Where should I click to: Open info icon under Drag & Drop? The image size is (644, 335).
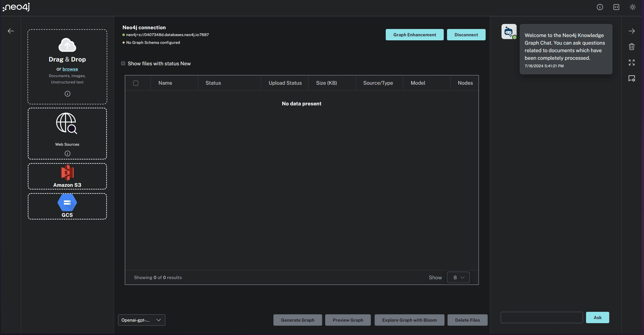tap(67, 94)
